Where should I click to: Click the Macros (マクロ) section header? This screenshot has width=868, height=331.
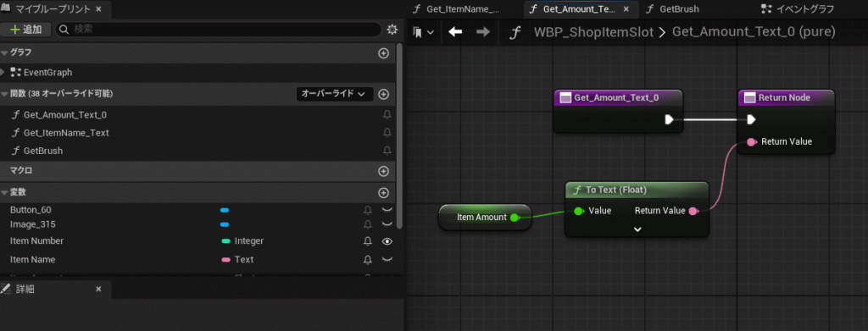[197, 171]
